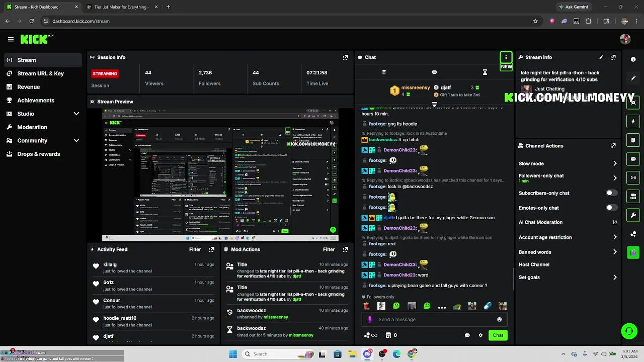Open Discord from the taskbar
Screen dimensions: 644x362
point(367,354)
